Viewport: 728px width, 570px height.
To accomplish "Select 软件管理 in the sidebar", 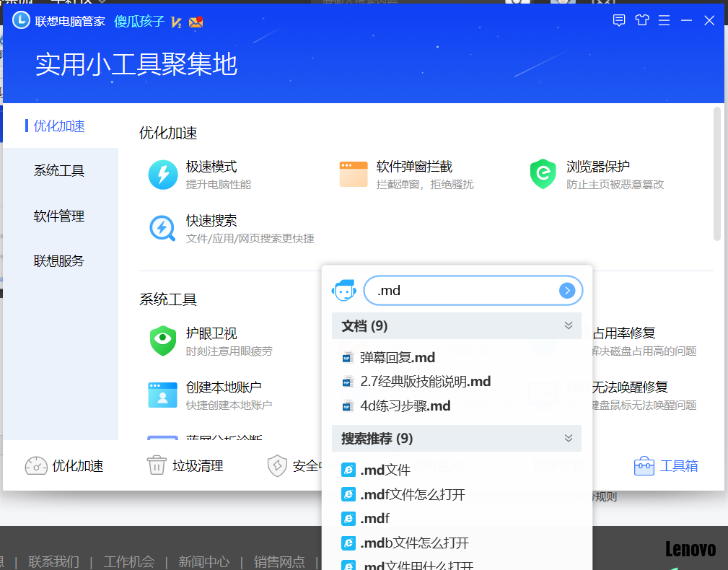I will point(59,216).
